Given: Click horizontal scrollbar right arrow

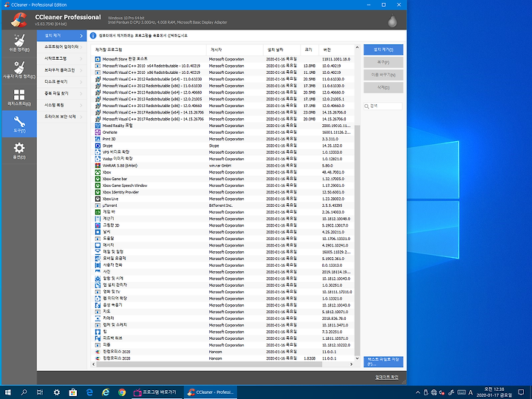Looking at the screenshot, I should (351, 364).
